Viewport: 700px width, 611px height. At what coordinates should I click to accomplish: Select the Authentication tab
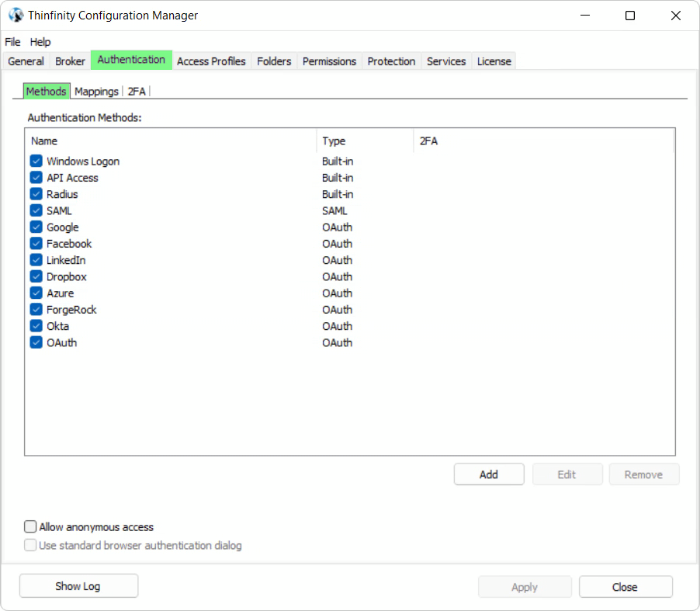click(x=131, y=60)
